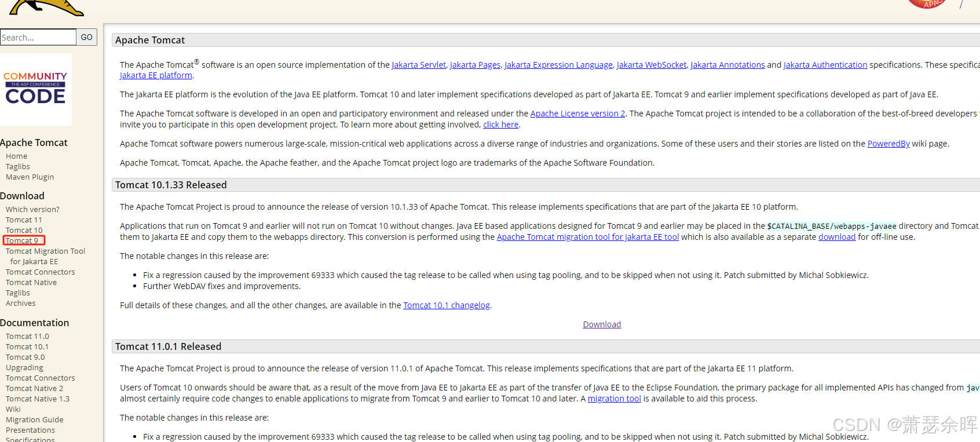Click the 'Tomcat 11.0.1 Released' heading
The image size is (980, 442).
tap(168, 346)
